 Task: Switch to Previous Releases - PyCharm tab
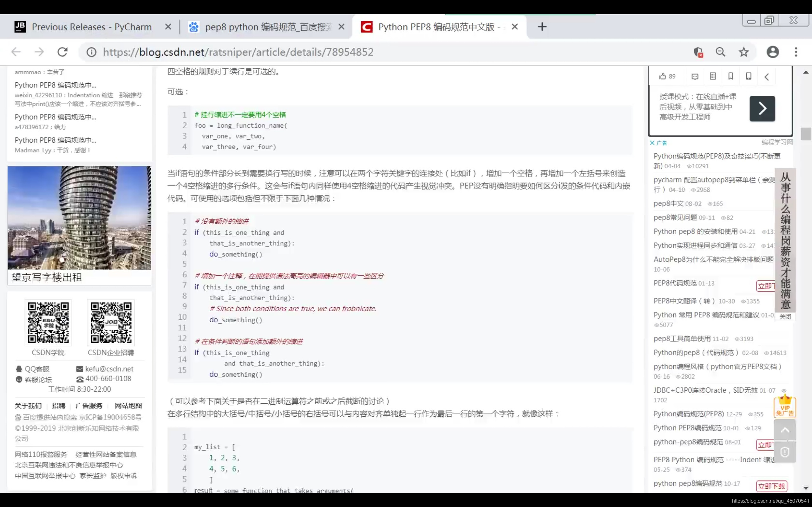(x=91, y=27)
